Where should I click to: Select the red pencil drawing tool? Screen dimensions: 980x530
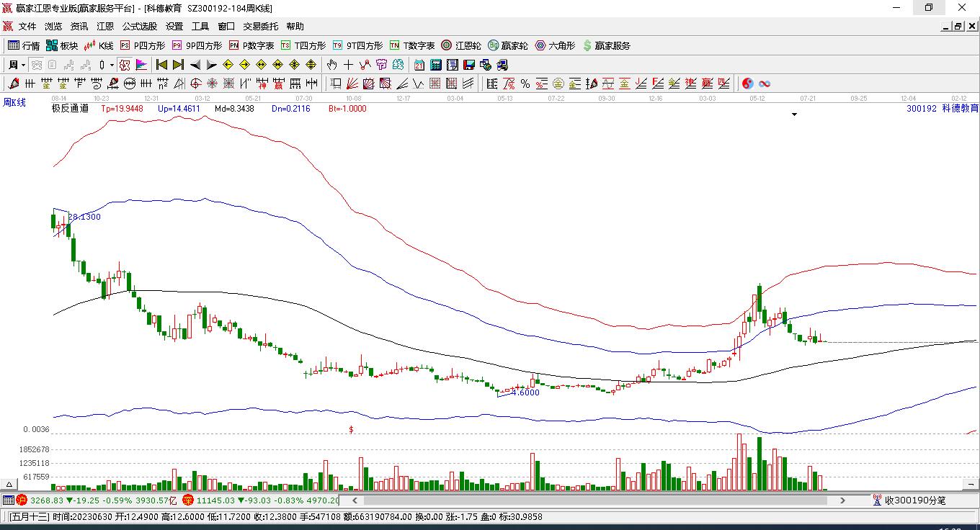coord(12,84)
